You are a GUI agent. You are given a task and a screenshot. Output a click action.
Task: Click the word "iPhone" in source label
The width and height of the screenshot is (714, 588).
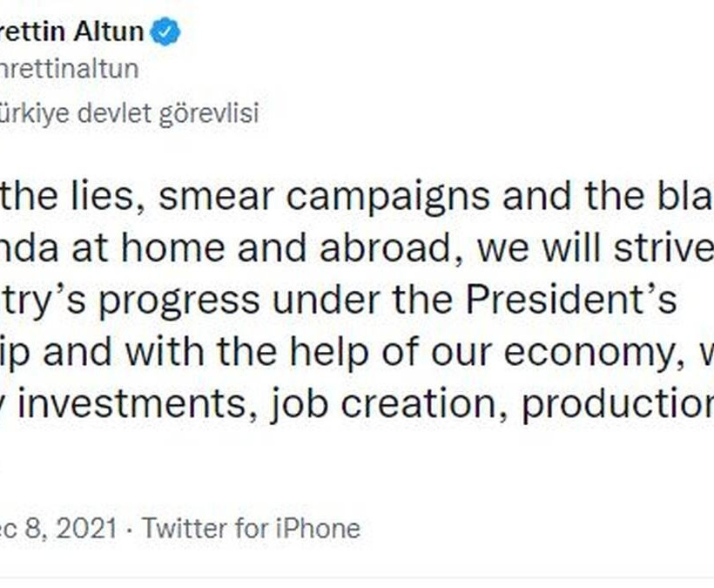click(318, 529)
